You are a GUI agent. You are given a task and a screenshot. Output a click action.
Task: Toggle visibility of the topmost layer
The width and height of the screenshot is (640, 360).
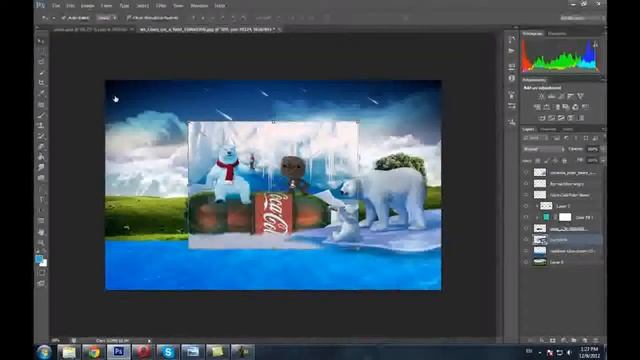click(x=526, y=173)
